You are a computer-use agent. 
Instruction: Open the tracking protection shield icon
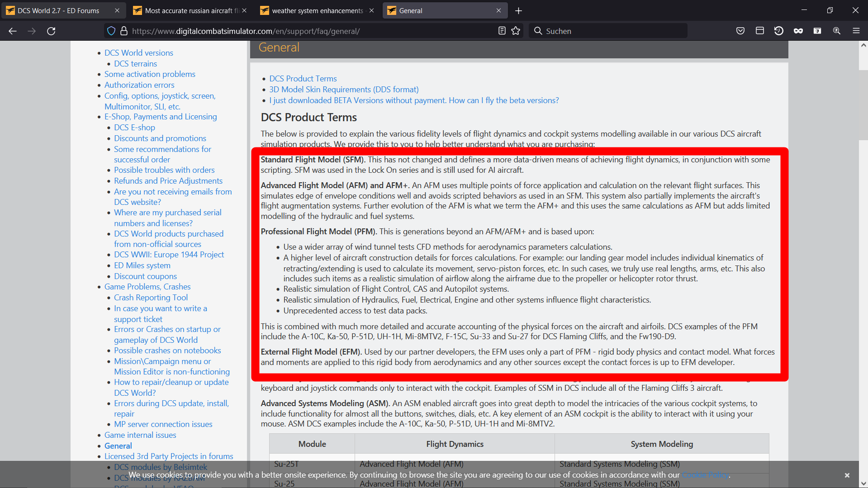click(x=111, y=31)
